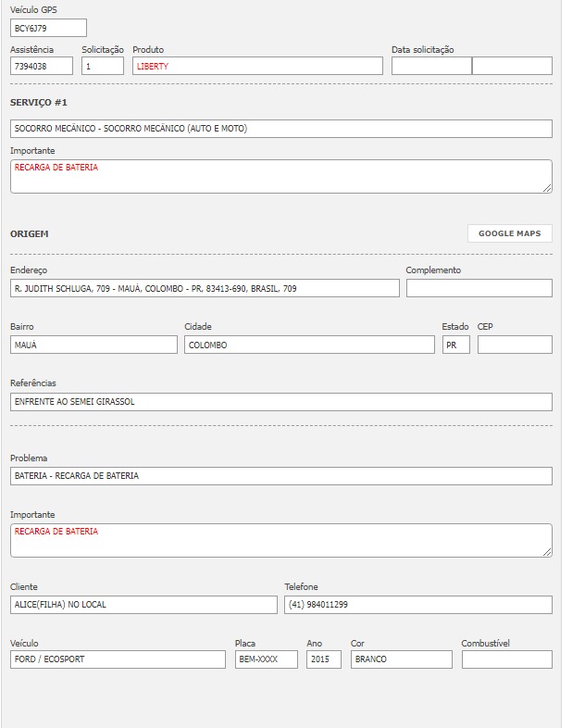Viewport: 585px width, 728px height.
Task: Click the Endereço address field
Action: (205, 288)
